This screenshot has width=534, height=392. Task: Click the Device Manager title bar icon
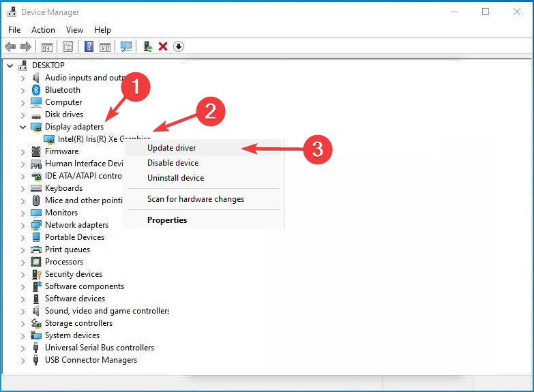point(12,12)
